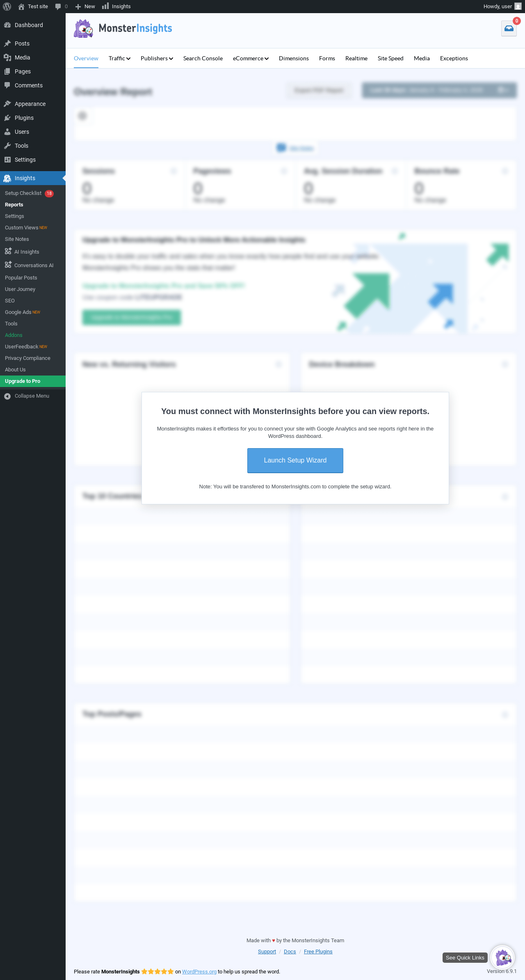Click the Dashboard gauge icon in the sidebar

pyautogui.click(x=7, y=25)
